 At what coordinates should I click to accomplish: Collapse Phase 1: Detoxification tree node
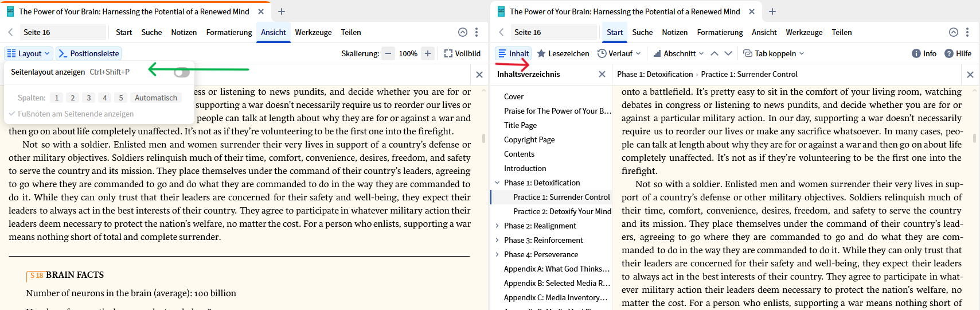pos(497,183)
